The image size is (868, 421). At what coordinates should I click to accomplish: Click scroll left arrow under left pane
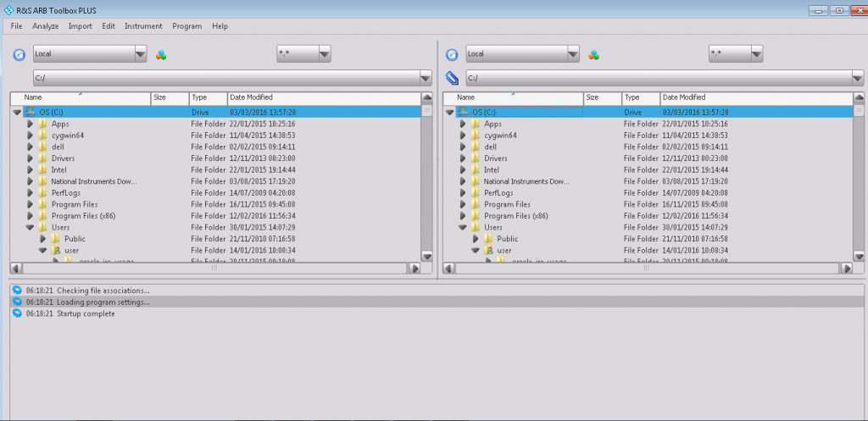coord(16,269)
